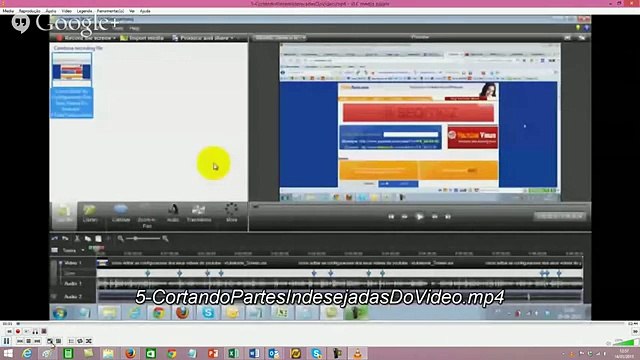Click the VLC seek progress bar
Screen dimensions: 640x360
321,324
